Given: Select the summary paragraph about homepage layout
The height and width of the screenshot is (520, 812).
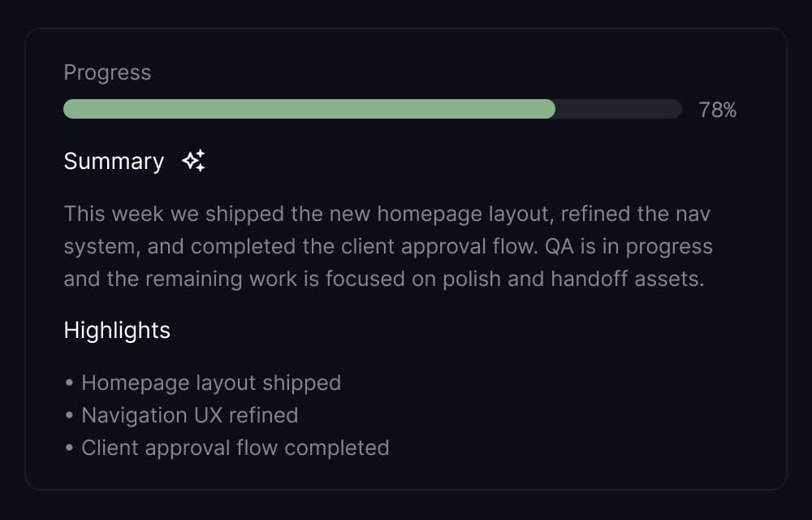Looking at the screenshot, I should click(x=387, y=245).
